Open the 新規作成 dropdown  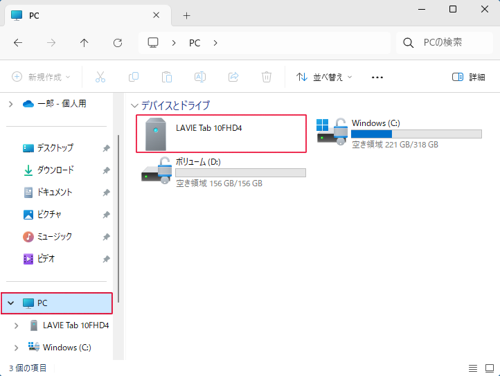(x=41, y=77)
